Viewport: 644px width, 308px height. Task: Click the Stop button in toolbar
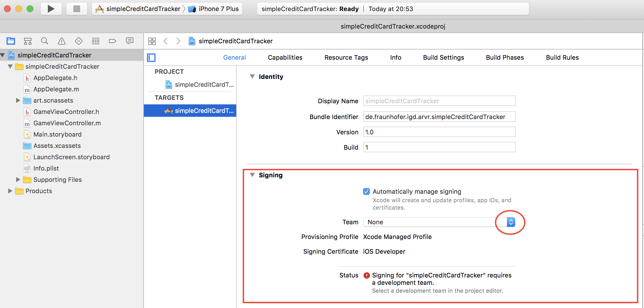76,9
